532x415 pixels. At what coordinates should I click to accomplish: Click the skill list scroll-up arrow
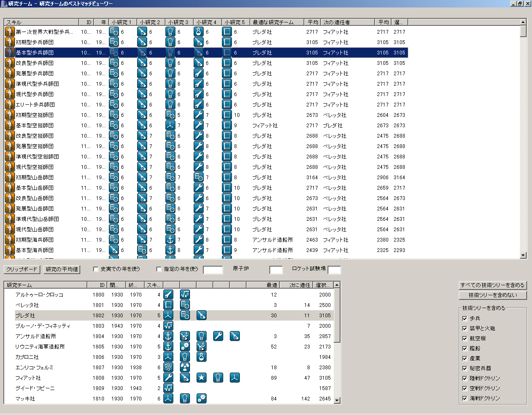click(523, 22)
